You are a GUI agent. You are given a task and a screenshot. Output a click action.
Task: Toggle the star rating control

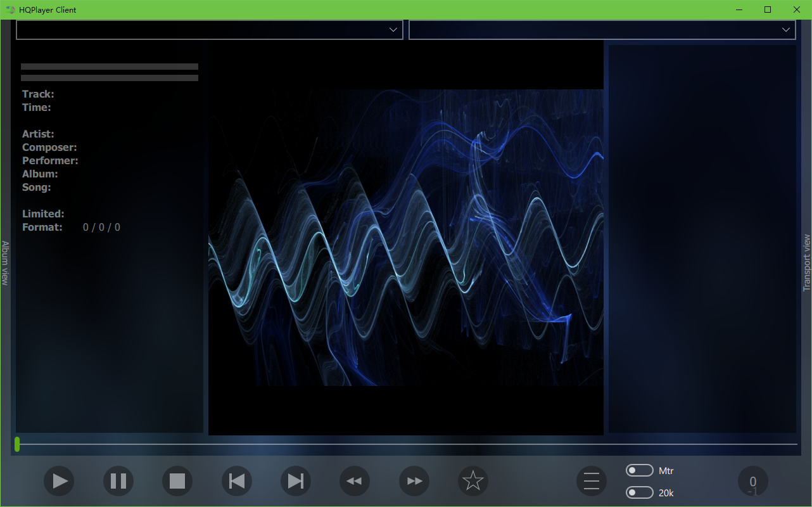(473, 481)
